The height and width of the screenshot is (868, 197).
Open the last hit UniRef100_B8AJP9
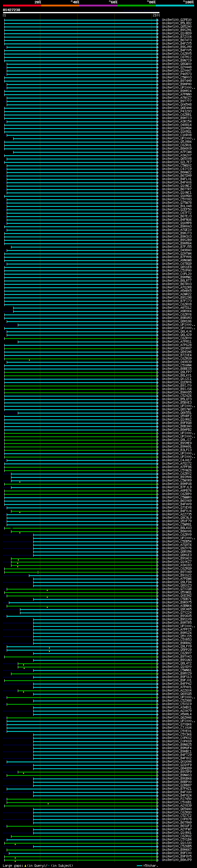coord(176,860)
